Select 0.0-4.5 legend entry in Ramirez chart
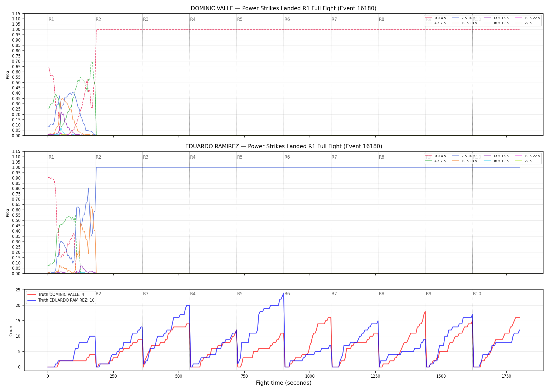Screen dimensions: 549x392 [x=436, y=156]
